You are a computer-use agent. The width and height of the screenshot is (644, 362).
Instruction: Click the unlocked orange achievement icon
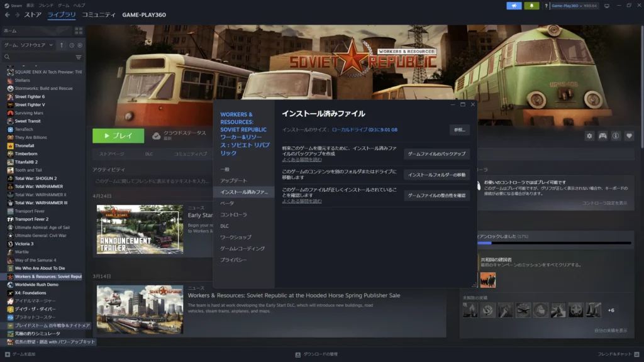(x=488, y=280)
